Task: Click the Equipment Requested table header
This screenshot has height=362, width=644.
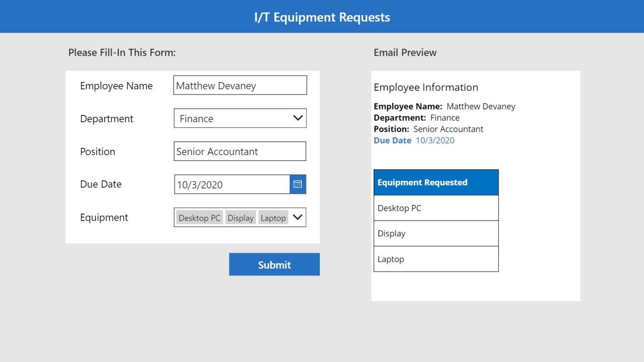Action: coord(436,182)
